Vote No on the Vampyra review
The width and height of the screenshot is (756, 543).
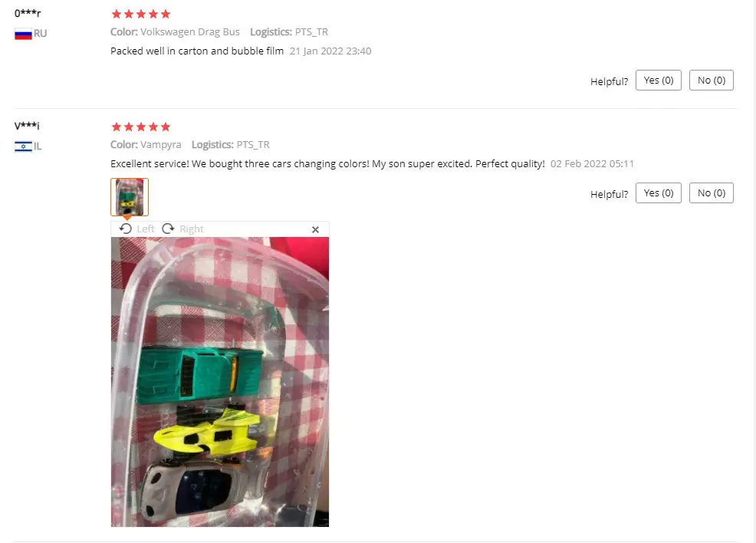pyautogui.click(x=712, y=193)
